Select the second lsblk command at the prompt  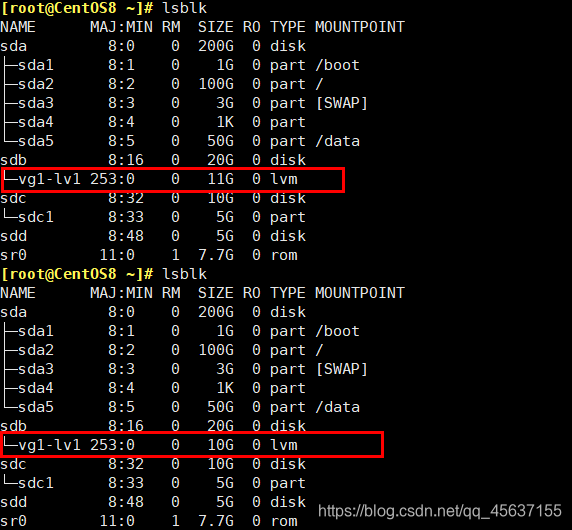pyautogui.click(x=185, y=274)
